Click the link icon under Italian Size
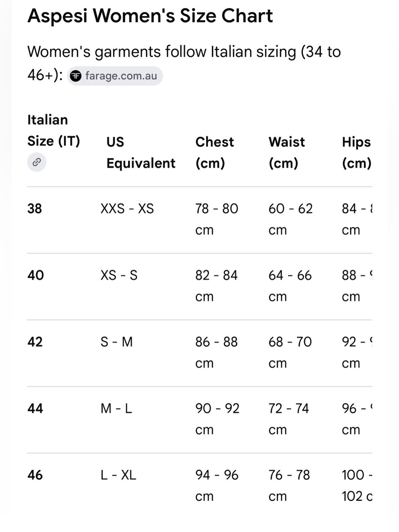The image size is (399, 532). pyautogui.click(x=37, y=162)
